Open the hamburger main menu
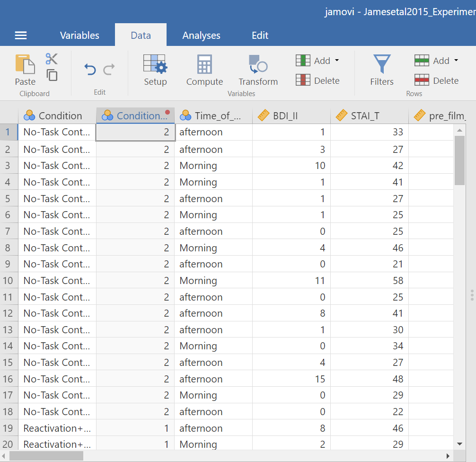Screen dimensions: 476x462 [x=21, y=36]
